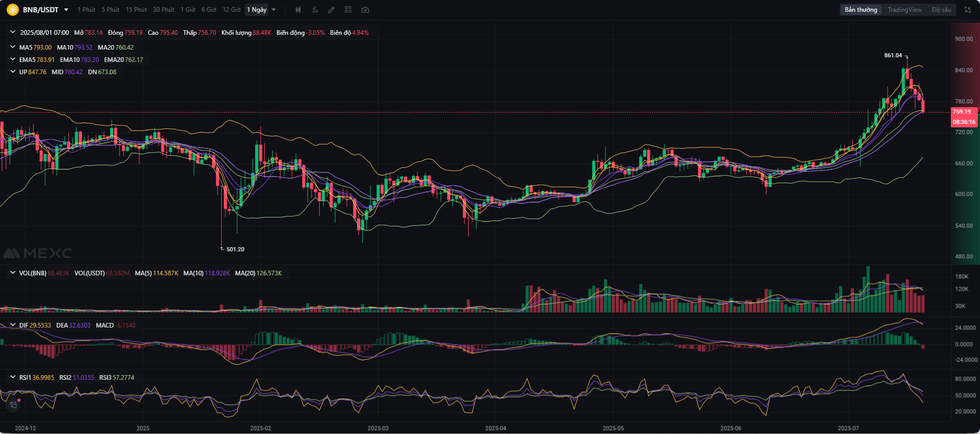Click the Khối lượng 88.48K value
This screenshot has height=434, width=980.
click(262, 32)
